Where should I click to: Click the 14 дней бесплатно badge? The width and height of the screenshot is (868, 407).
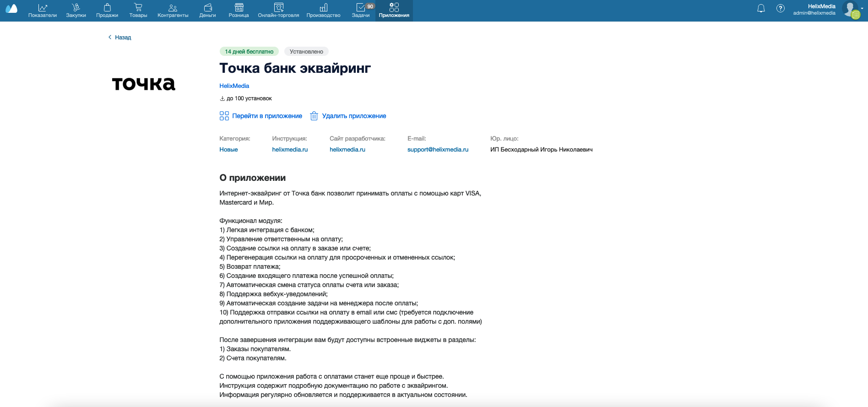[x=249, y=52]
